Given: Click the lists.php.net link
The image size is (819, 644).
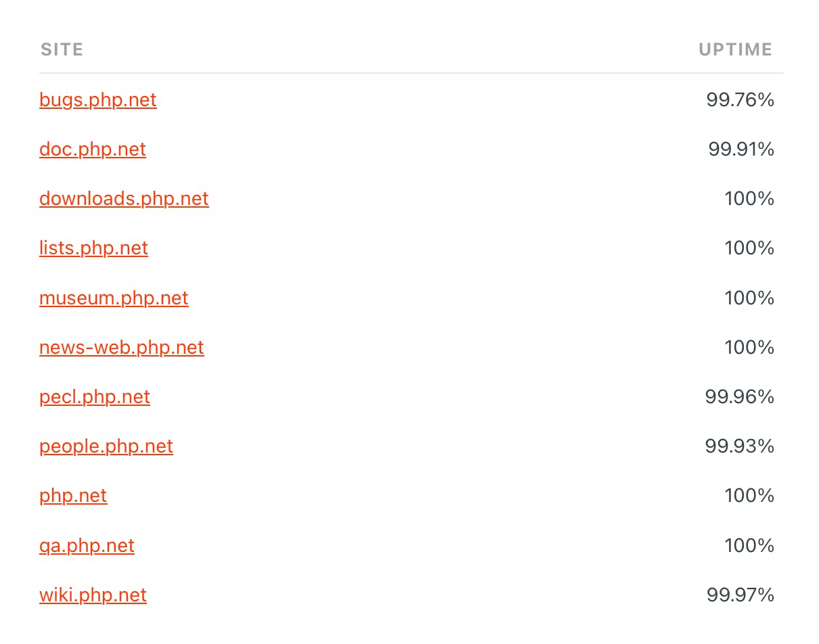Looking at the screenshot, I should 93,248.
